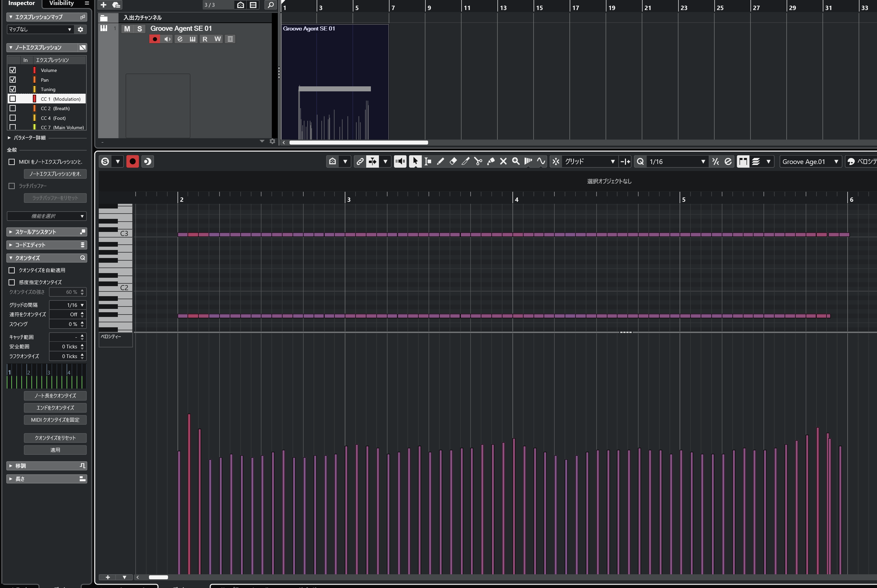Select the Mute X tool
The image size is (877, 588).
tap(503, 162)
